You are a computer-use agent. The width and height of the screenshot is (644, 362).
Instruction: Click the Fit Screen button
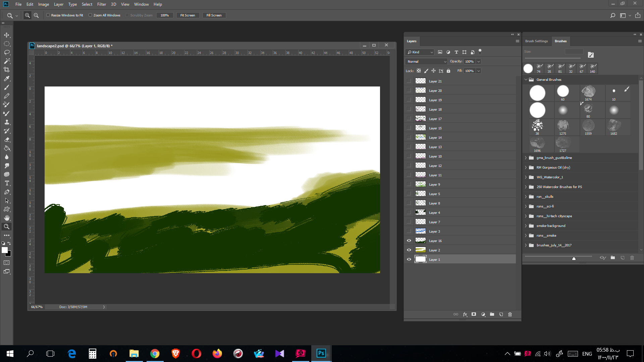(187, 15)
